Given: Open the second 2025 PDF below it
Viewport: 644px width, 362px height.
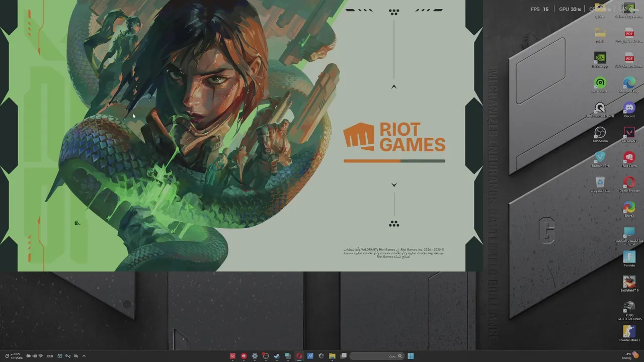Looking at the screenshot, I should click(x=629, y=60).
